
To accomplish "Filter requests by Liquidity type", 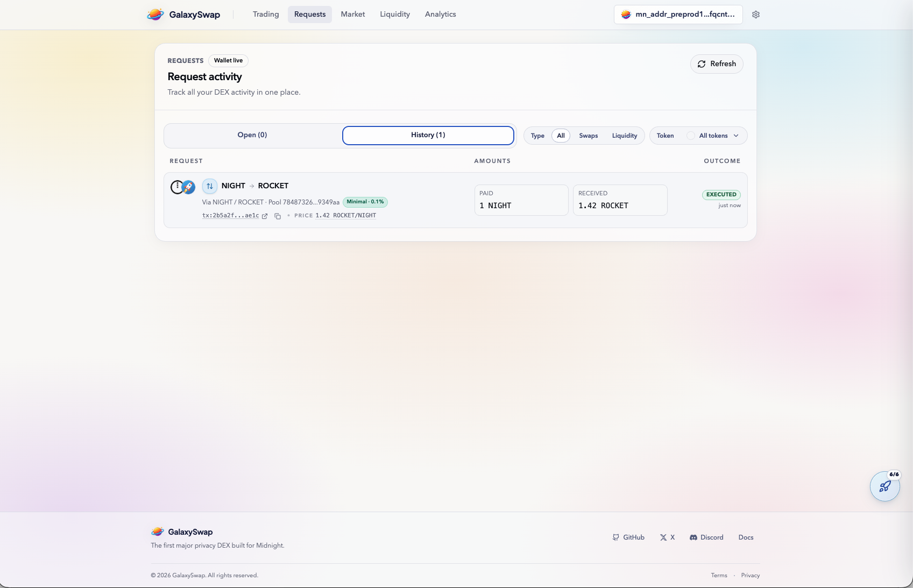I will coord(624,136).
